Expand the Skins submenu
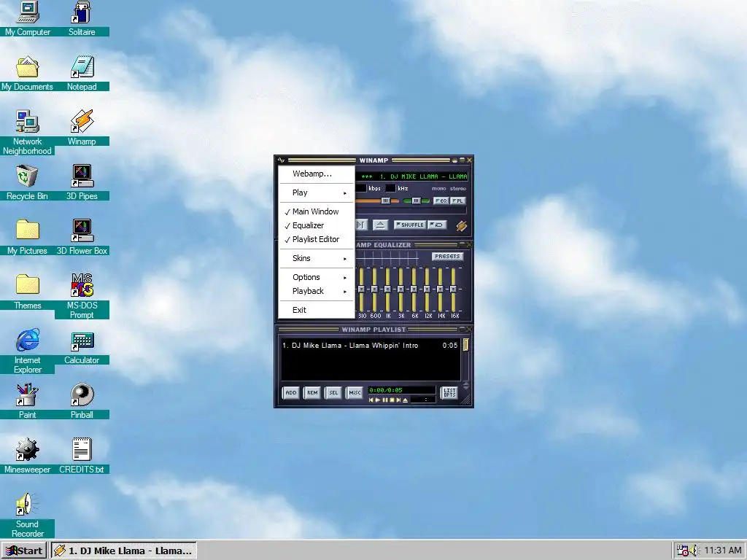The width and height of the screenshot is (747, 560). point(317,258)
